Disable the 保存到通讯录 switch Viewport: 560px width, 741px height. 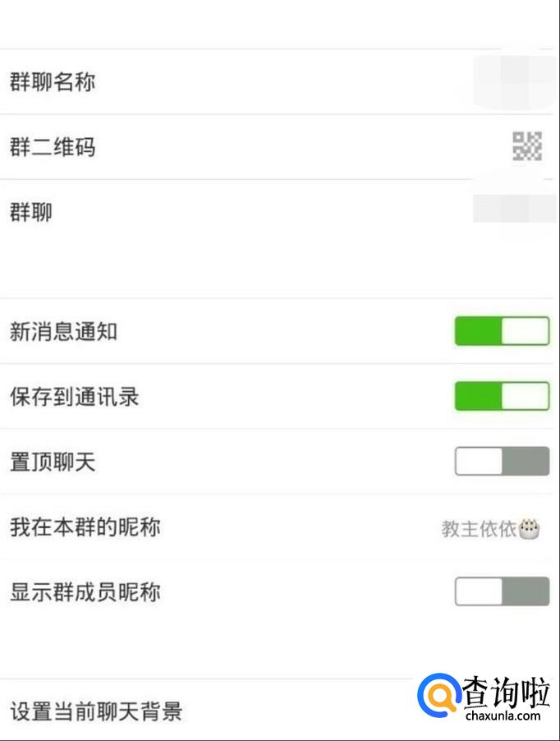[502, 396]
